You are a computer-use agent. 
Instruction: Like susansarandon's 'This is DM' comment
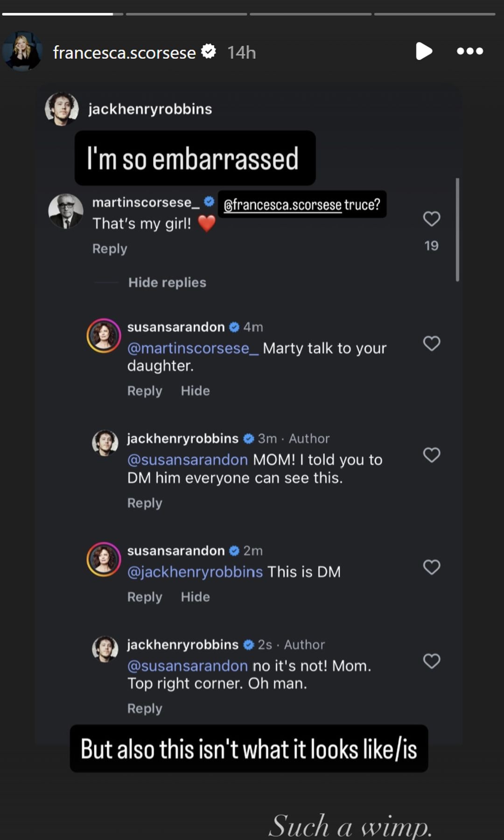tap(431, 567)
